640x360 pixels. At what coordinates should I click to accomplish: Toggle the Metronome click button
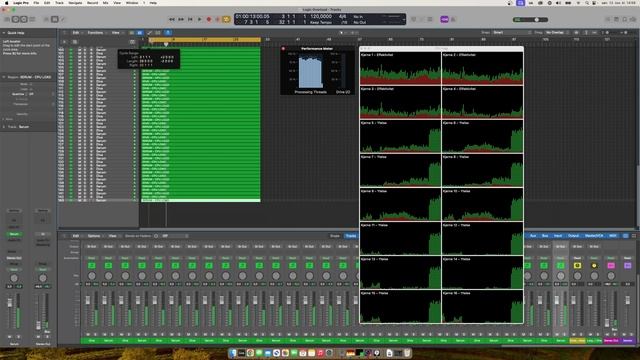click(x=453, y=19)
